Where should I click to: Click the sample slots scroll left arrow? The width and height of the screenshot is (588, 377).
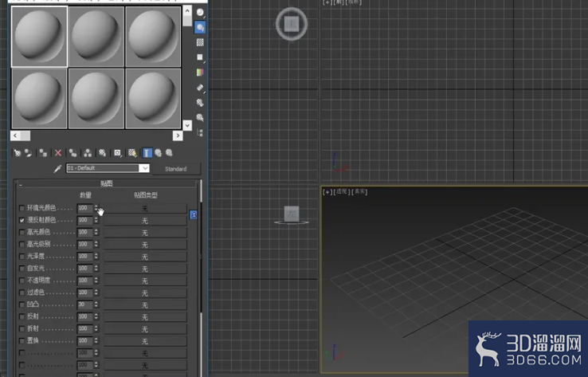point(15,135)
